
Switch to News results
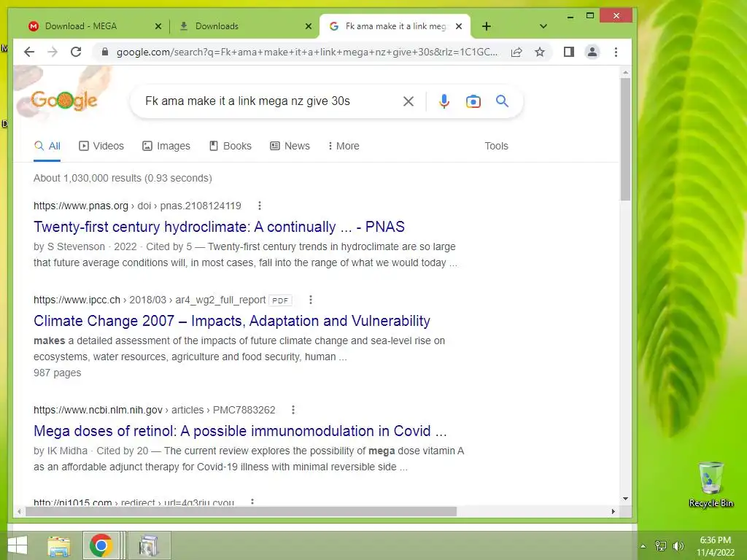[x=290, y=146]
